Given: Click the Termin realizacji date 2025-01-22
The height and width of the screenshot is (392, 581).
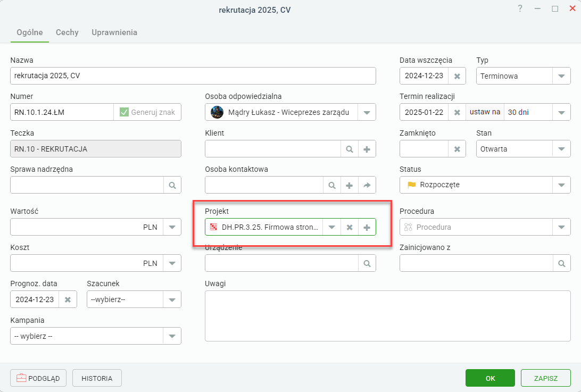Looking at the screenshot, I should tap(424, 112).
